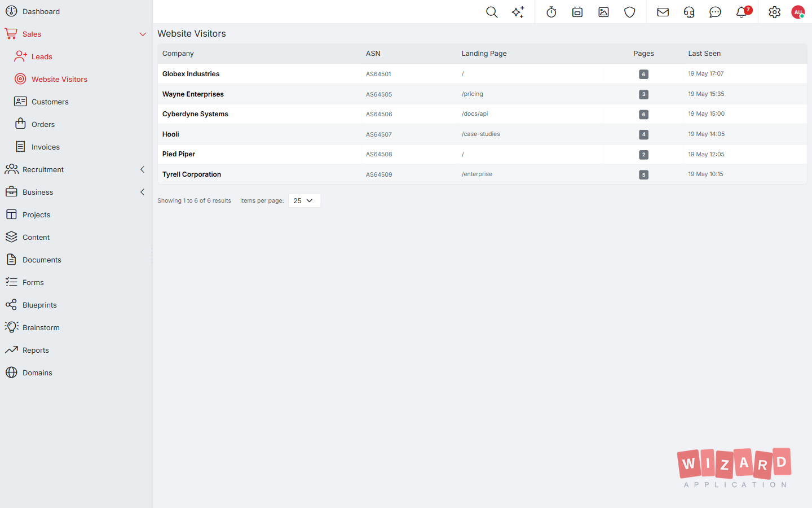
Task: Open Invoices menu item
Action: (x=46, y=147)
